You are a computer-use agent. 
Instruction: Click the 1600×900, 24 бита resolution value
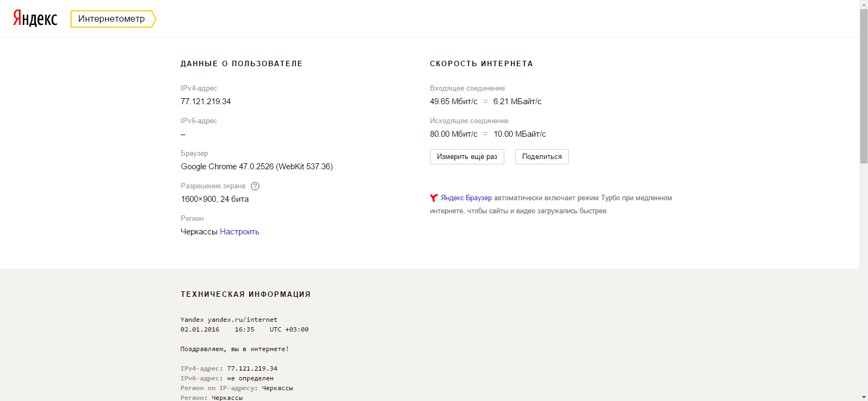[x=215, y=199]
